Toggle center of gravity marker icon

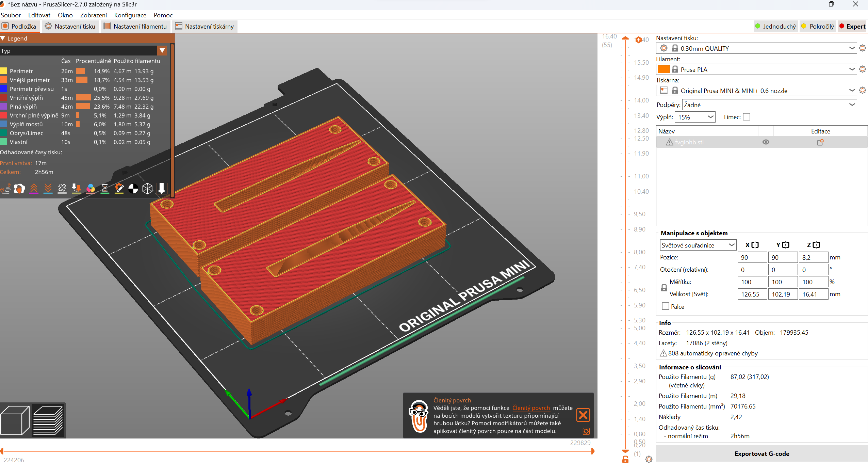point(133,188)
